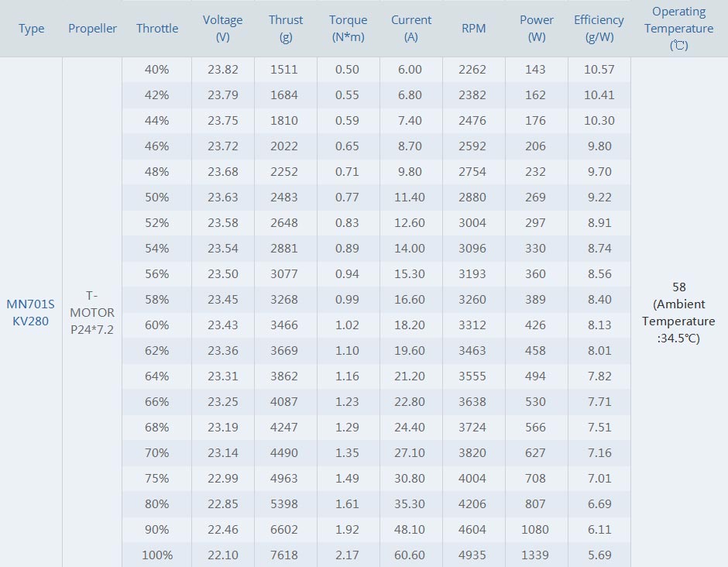Screen dimensions: 728x567
Task: Select the Thrust (g) column header
Action: (286, 29)
